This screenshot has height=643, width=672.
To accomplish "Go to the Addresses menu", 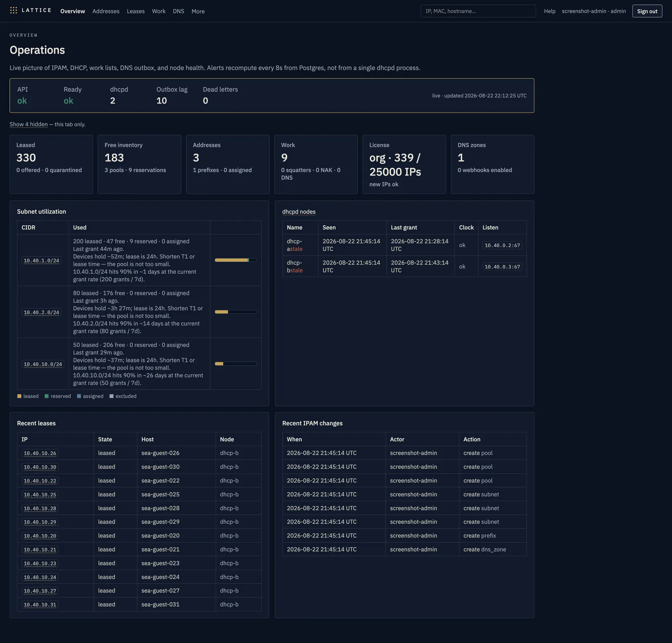I will point(106,11).
